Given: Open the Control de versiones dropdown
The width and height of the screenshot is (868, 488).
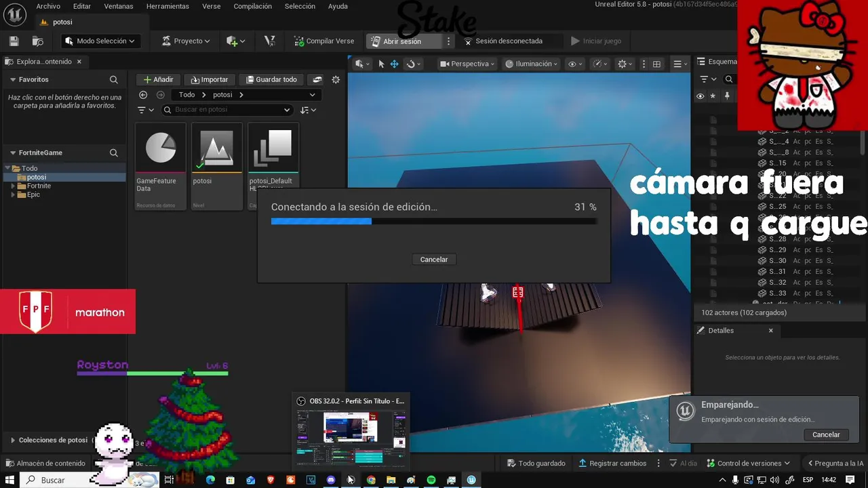Looking at the screenshot, I should [x=749, y=464].
